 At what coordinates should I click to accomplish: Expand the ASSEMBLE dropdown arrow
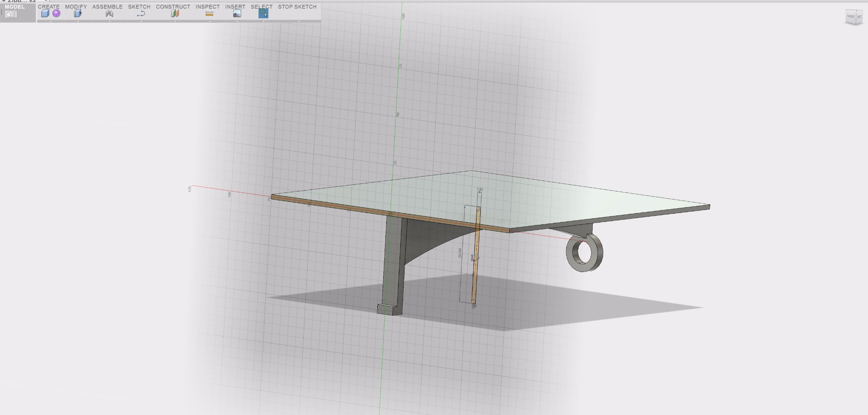coord(110,22)
